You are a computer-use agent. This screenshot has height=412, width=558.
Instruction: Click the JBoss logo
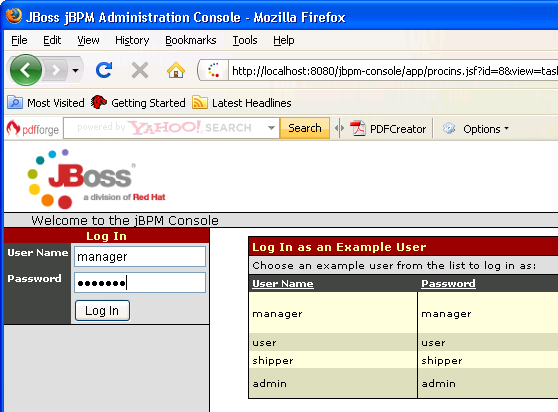point(96,179)
